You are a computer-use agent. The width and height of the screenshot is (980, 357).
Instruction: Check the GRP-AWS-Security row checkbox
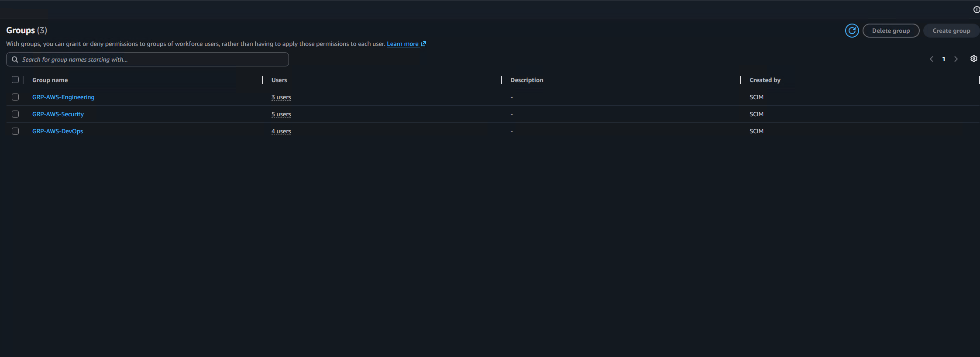coord(15,114)
